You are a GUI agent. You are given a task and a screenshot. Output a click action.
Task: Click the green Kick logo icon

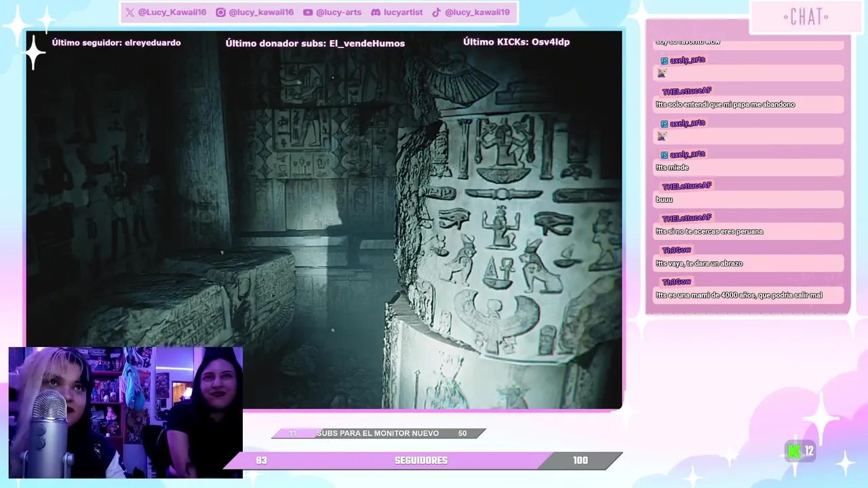794,451
